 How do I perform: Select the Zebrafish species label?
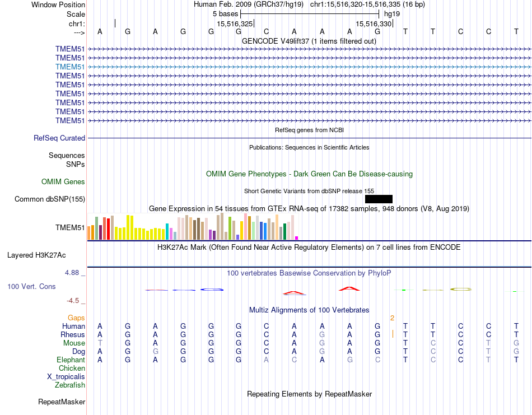point(70,385)
